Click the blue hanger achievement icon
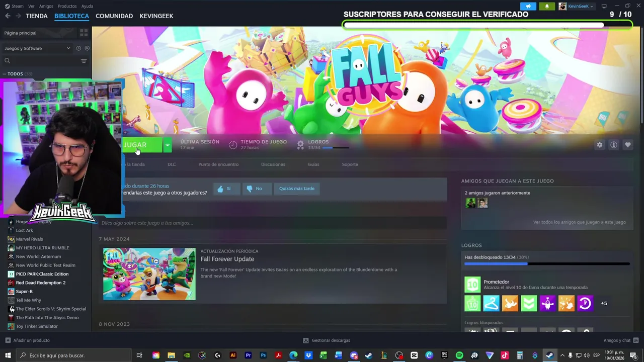Viewport: 644px width, 362px height. pos(491,303)
